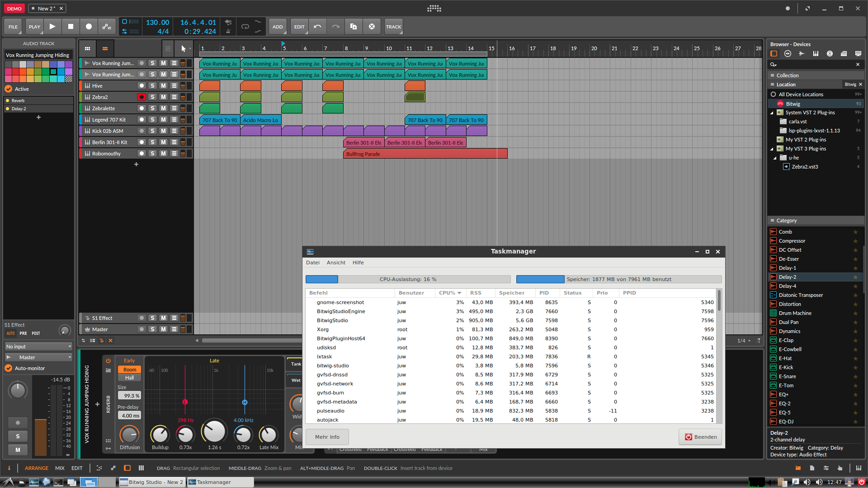Open Ansicht menu in Taskmanager
Image resolution: width=868 pixels, height=488 pixels.
click(x=336, y=263)
